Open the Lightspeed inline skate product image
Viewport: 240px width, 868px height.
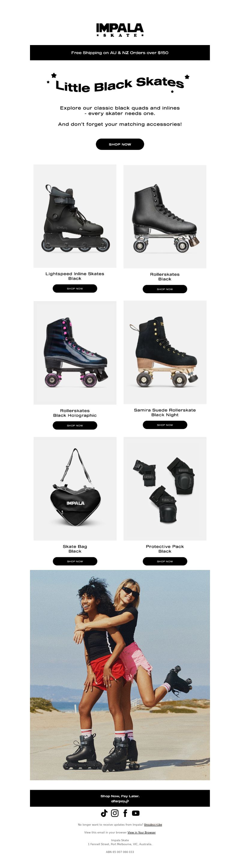pos(75,216)
